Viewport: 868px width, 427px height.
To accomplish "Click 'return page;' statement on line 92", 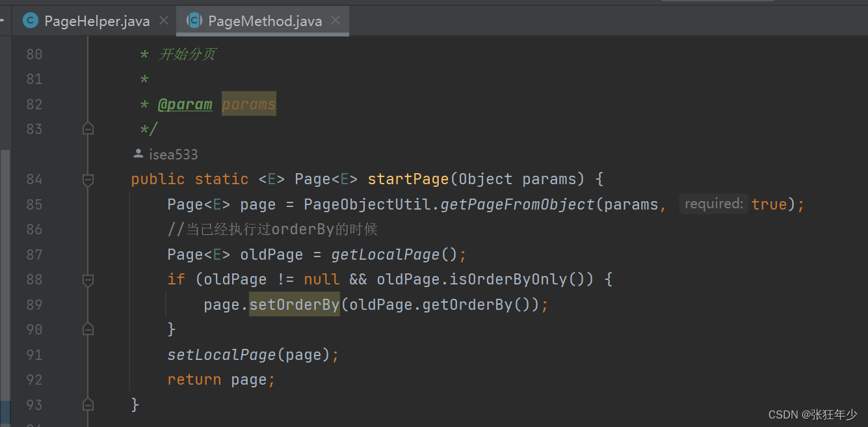I will (x=222, y=379).
